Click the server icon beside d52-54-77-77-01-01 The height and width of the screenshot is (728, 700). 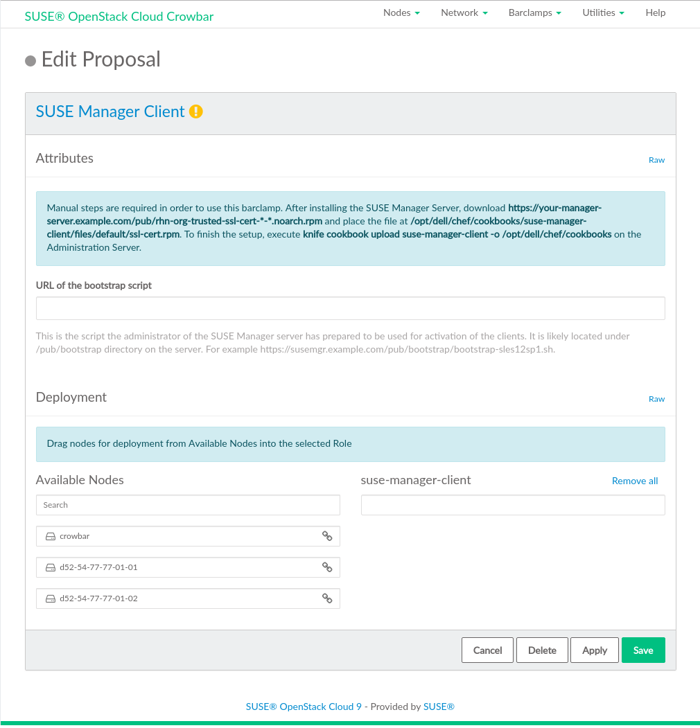point(51,567)
